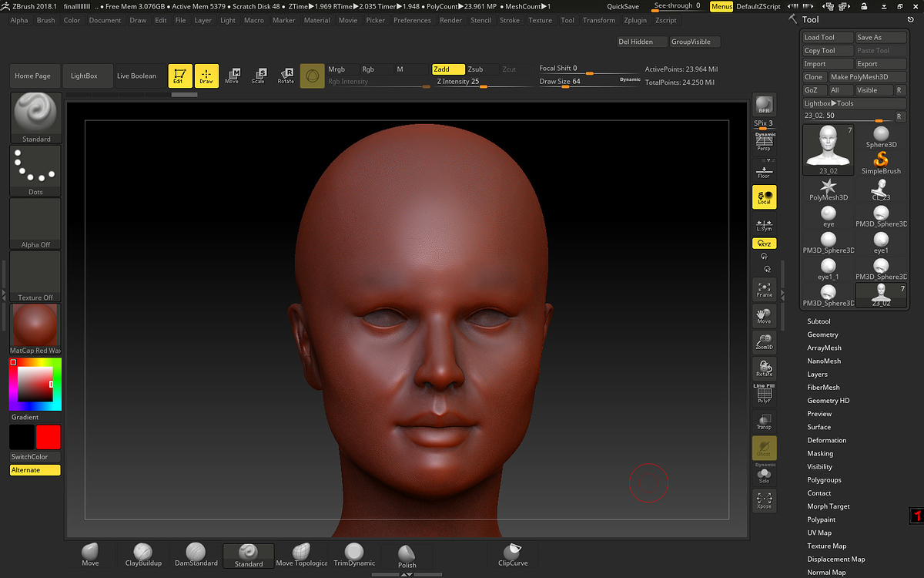Activate Edit mode in the top shelf

[x=180, y=76]
